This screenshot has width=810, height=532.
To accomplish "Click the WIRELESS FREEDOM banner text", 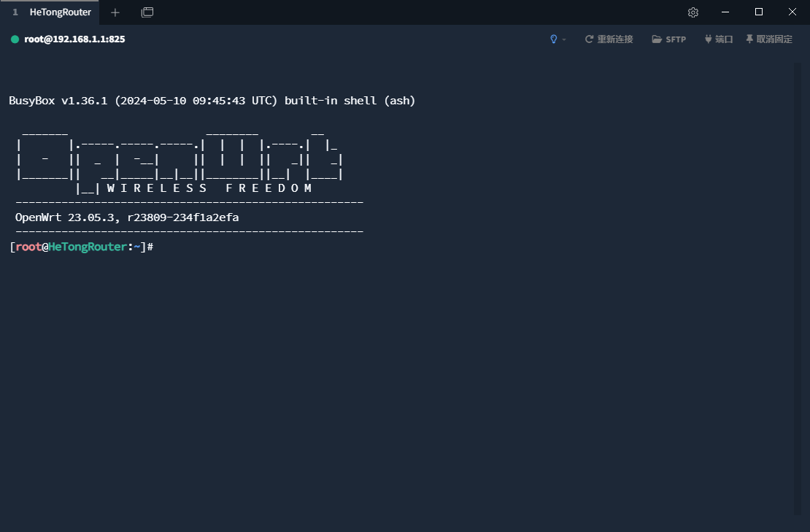I will [x=209, y=188].
